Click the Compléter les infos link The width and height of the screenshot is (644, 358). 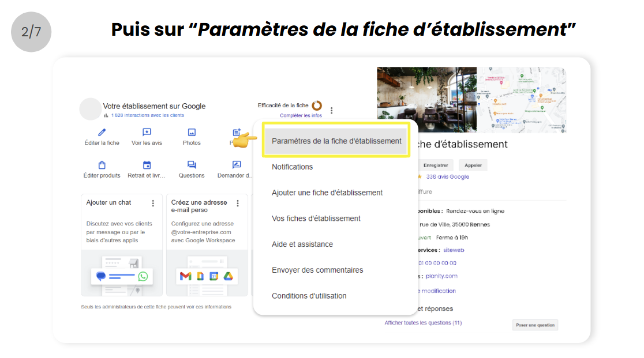[301, 115]
